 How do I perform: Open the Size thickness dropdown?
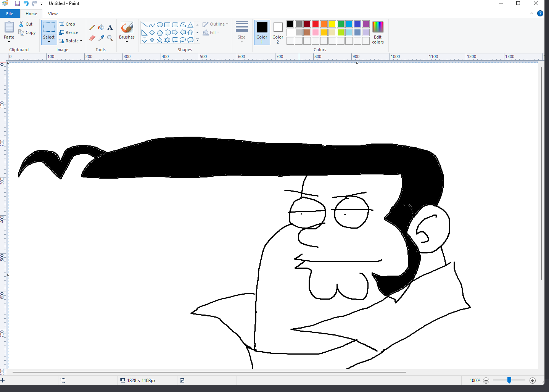tap(241, 32)
